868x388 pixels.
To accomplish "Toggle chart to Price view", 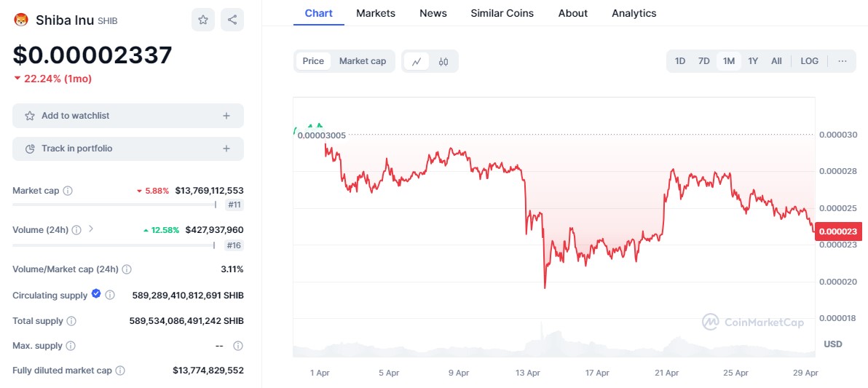I will 313,61.
